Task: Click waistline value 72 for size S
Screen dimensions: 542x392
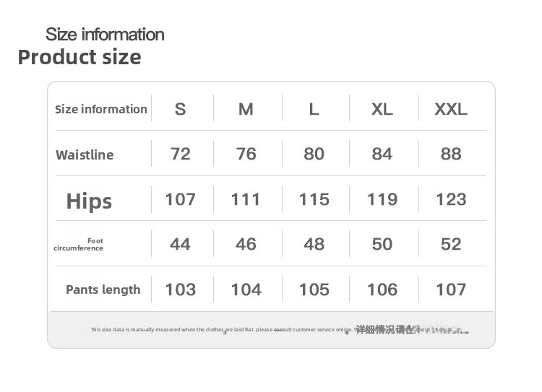Action: [x=181, y=154]
